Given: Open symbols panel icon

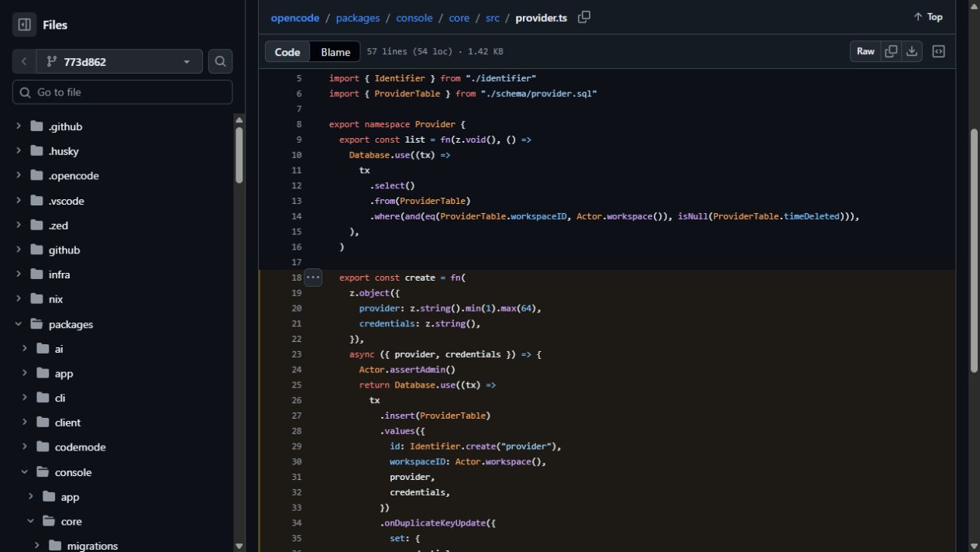Looking at the screenshot, I should pyautogui.click(x=938, y=51).
